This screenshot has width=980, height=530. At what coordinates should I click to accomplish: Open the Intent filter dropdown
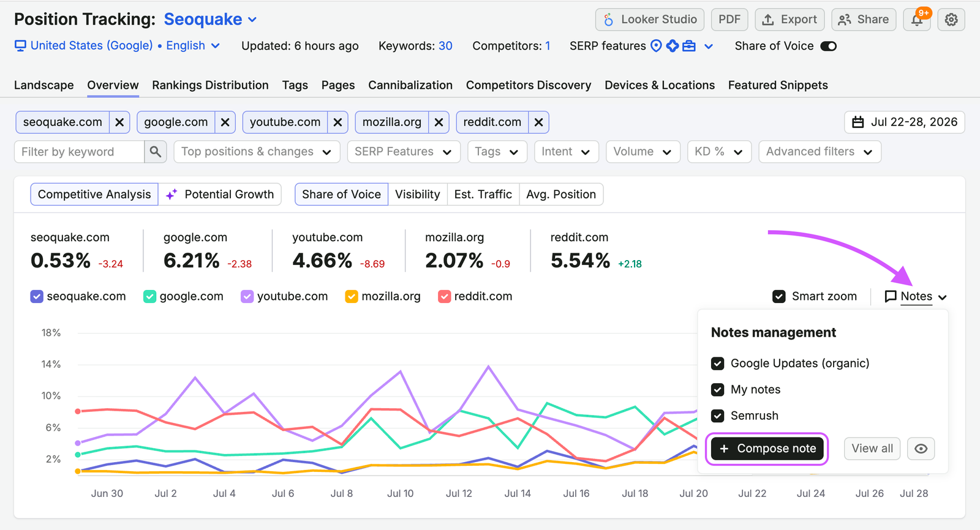pos(566,152)
